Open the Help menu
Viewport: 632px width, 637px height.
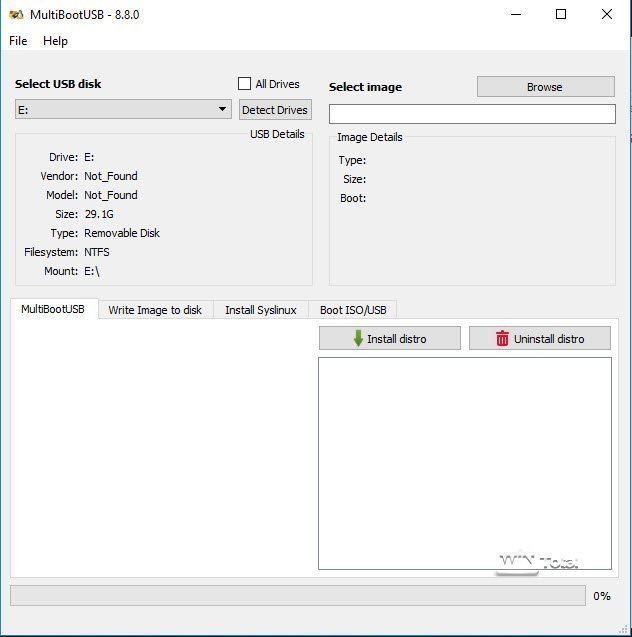[55, 41]
